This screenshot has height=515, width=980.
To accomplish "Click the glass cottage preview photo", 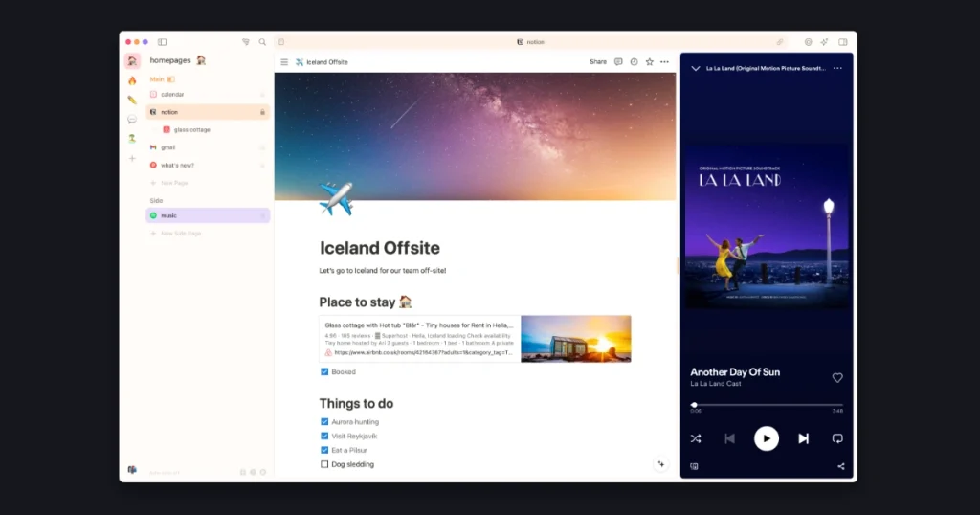I will coord(575,339).
